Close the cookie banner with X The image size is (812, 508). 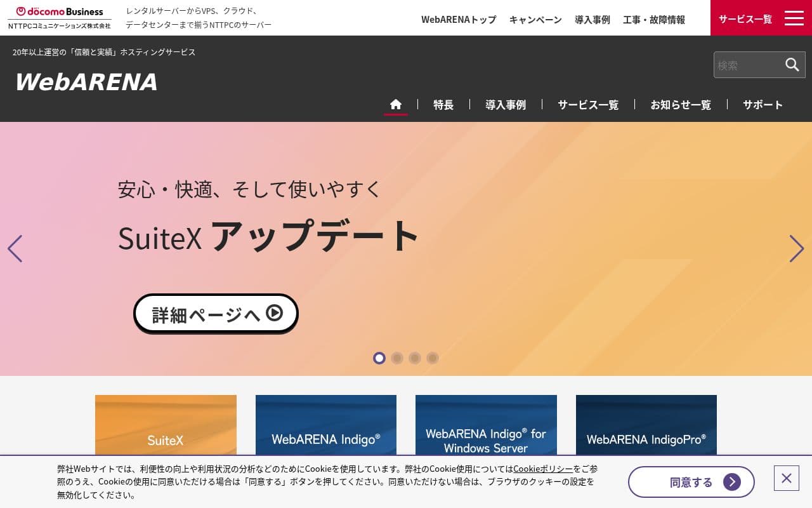point(787,478)
